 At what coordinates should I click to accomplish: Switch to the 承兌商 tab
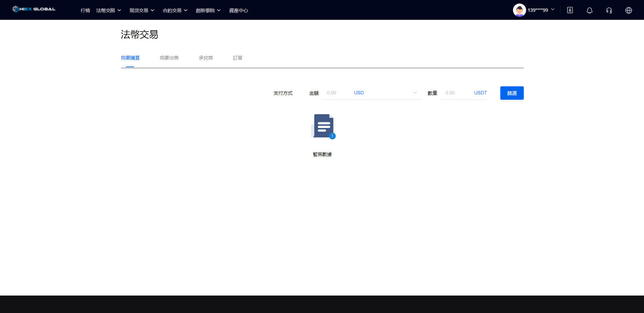pos(206,58)
